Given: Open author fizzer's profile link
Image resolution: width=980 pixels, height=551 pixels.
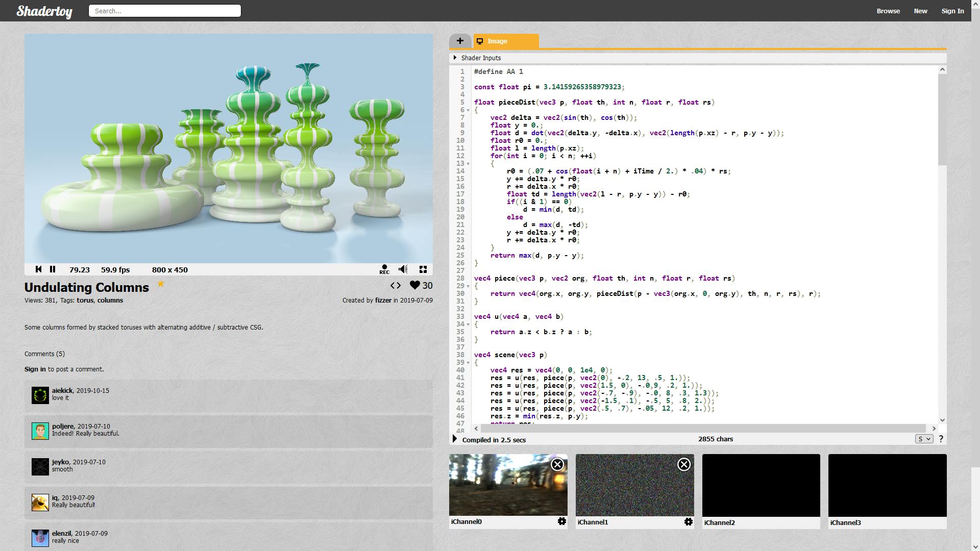Looking at the screenshot, I should pos(383,300).
